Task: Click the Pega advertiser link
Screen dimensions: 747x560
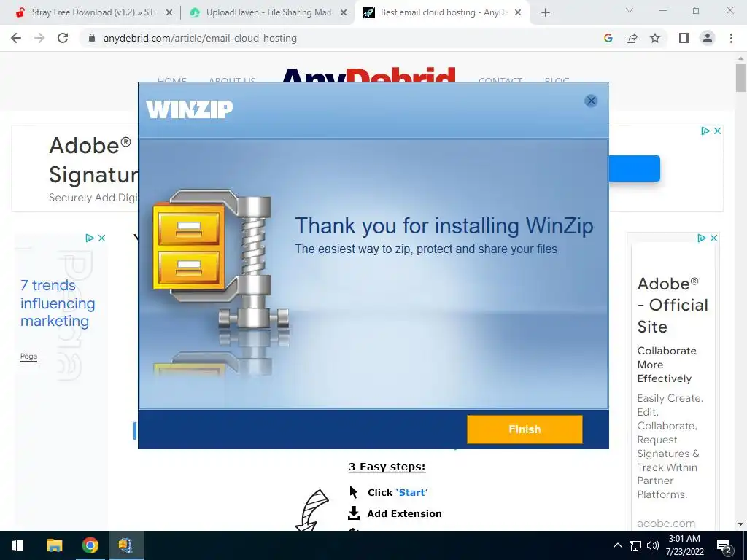Action: 28,356
